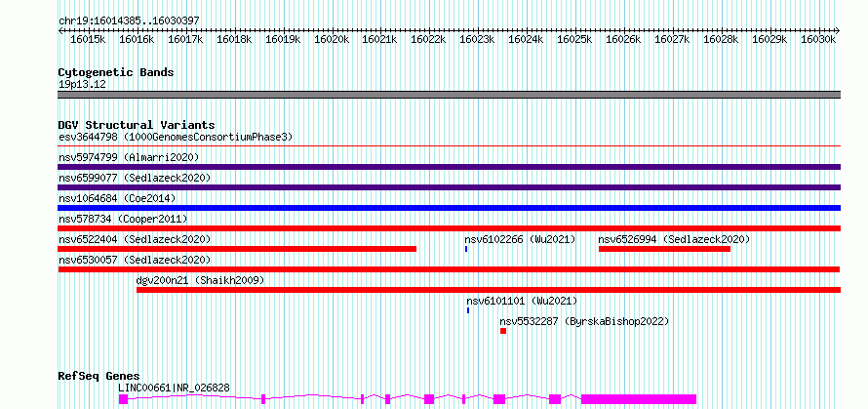Open the nsv1064684 (Coe2014) label
The width and height of the screenshot is (868, 409).
pyautogui.click(x=117, y=198)
